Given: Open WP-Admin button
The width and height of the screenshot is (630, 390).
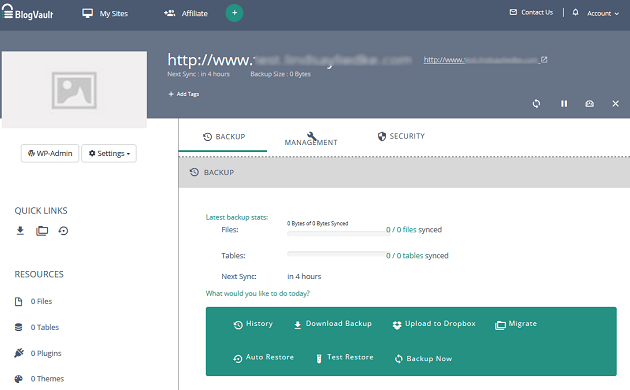Looking at the screenshot, I should click(x=50, y=153).
